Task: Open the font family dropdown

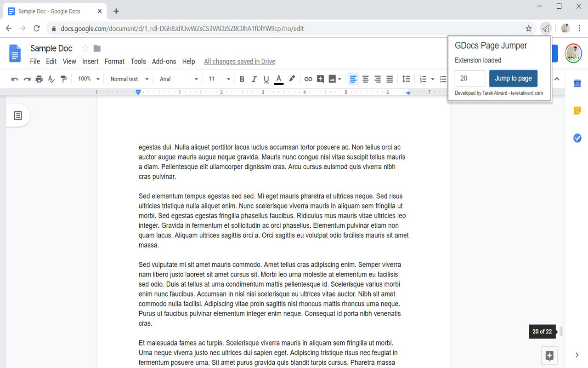Action: [177, 79]
